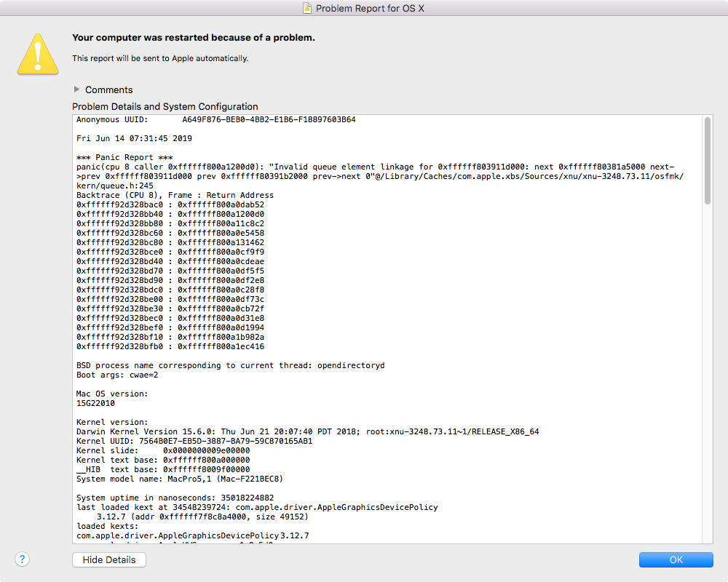Screen dimensions: 728x582
Task: Click the 'BSD process name' opendirectoryd line
Action: (231, 365)
